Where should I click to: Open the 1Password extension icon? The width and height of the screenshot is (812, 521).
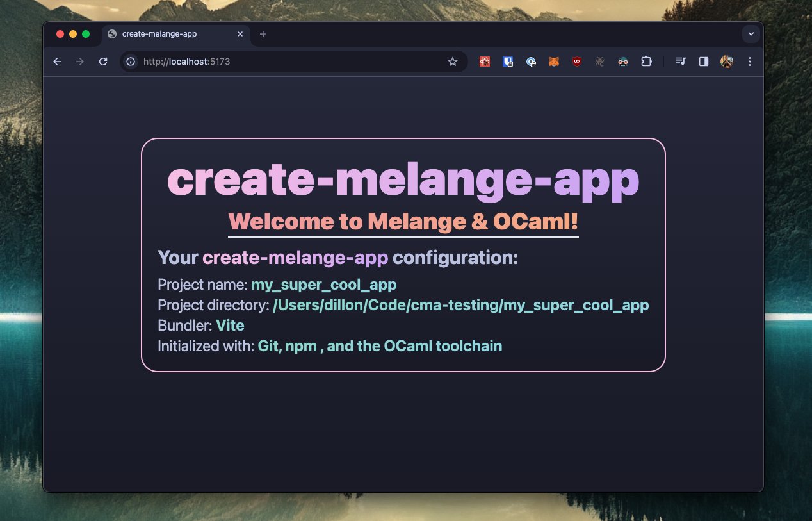point(531,62)
